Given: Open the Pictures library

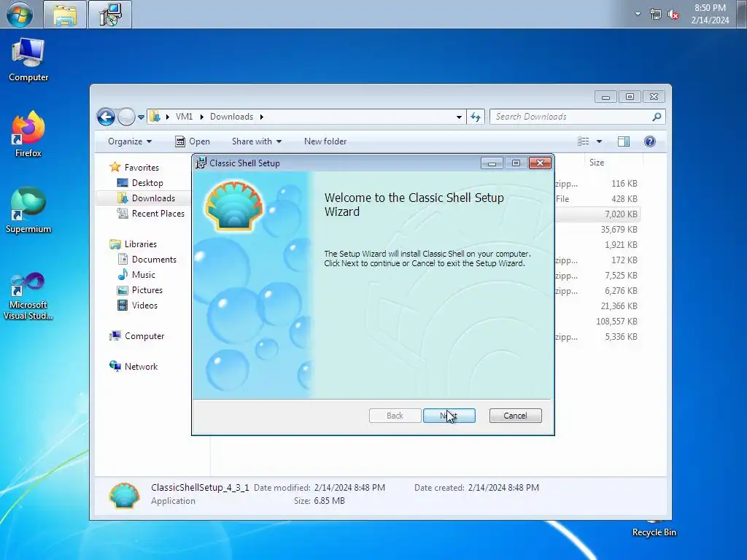Looking at the screenshot, I should pyautogui.click(x=147, y=290).
